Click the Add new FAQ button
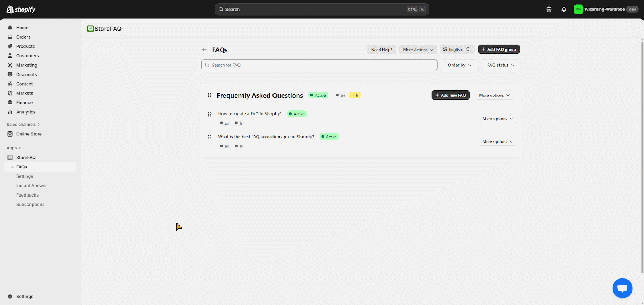Image resolution: width=644 pixels, height=305 pixels. tap(450, 95)
